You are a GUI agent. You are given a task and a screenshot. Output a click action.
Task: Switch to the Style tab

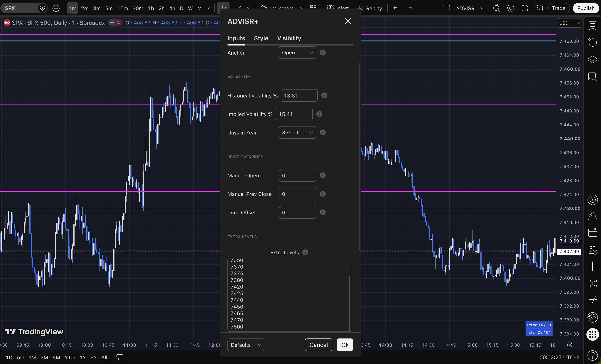(x=261, y=38)
